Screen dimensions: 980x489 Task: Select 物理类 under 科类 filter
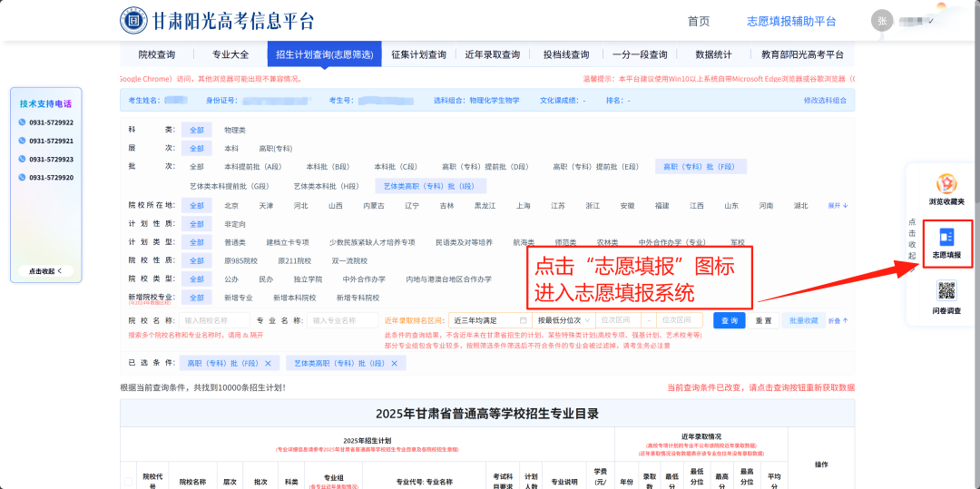pyautogui.click(x=235, y=130)
